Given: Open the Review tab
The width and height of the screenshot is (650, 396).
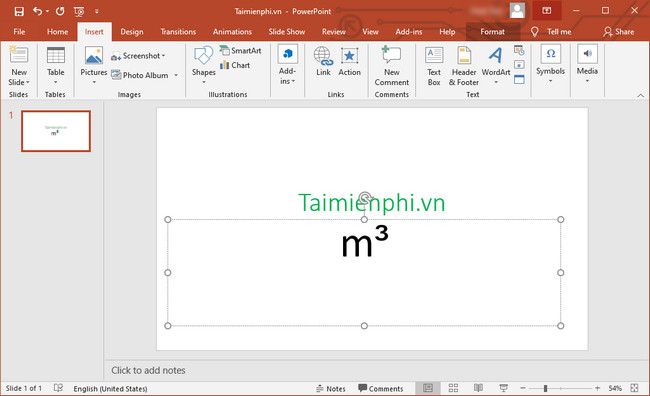Looking at the screenshot, I should click(334, 32).
